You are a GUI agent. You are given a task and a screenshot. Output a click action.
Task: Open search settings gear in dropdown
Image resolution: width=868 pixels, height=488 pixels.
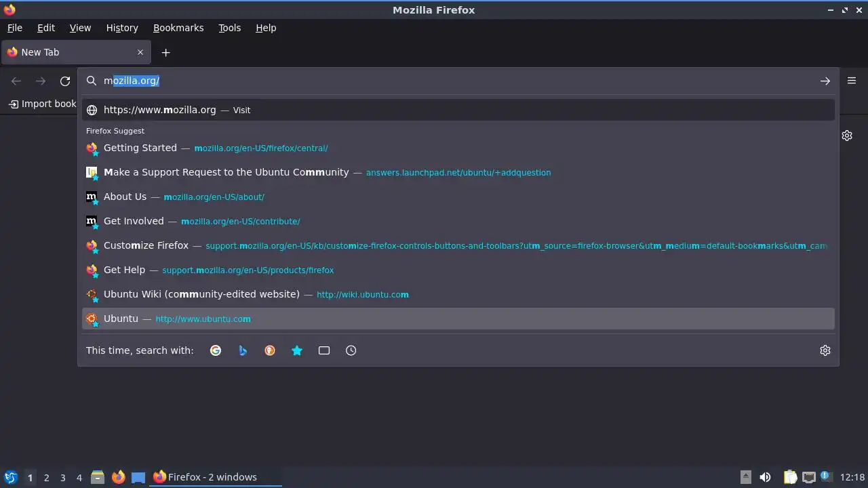point(825,350)
